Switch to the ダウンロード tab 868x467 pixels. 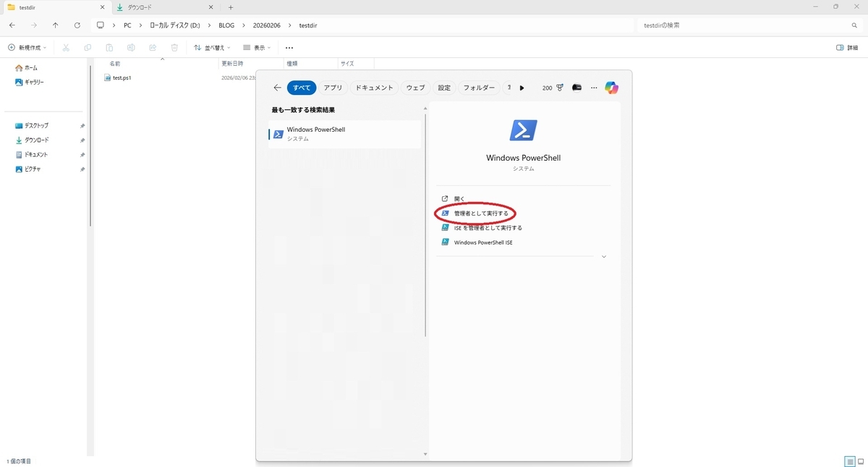point(165,7)
